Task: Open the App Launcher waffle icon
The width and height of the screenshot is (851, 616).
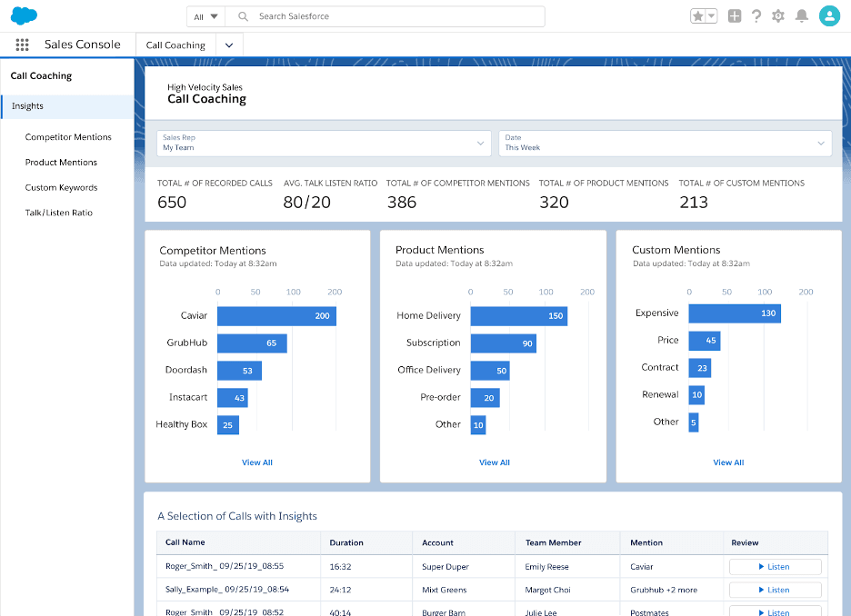Action: coord(22,44)
